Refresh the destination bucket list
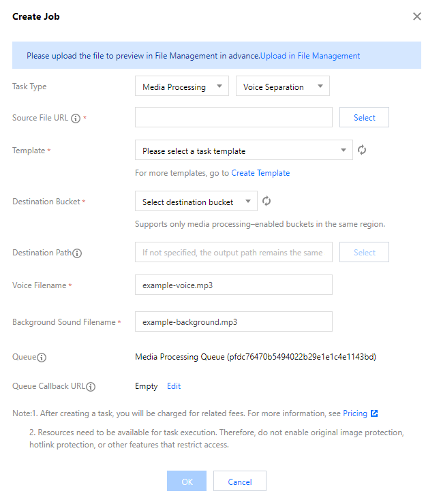The height and width of the screenshot is (504, 426). [x=267, y=201]
